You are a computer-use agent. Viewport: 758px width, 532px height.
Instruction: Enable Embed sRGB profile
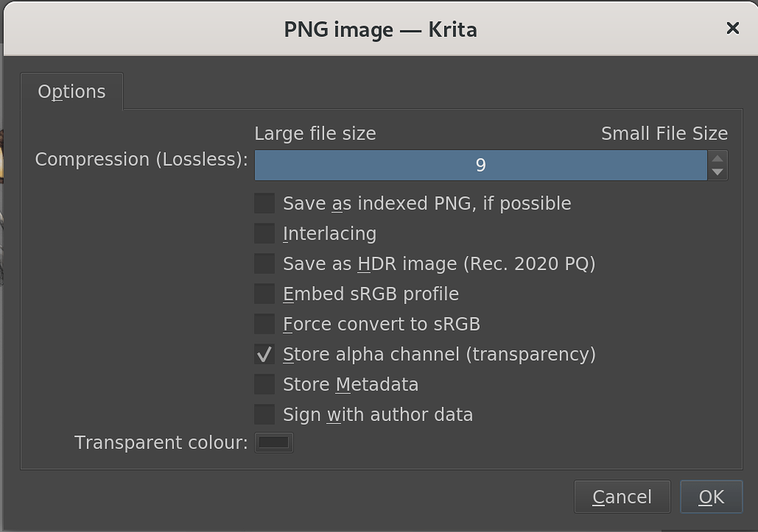264,294
